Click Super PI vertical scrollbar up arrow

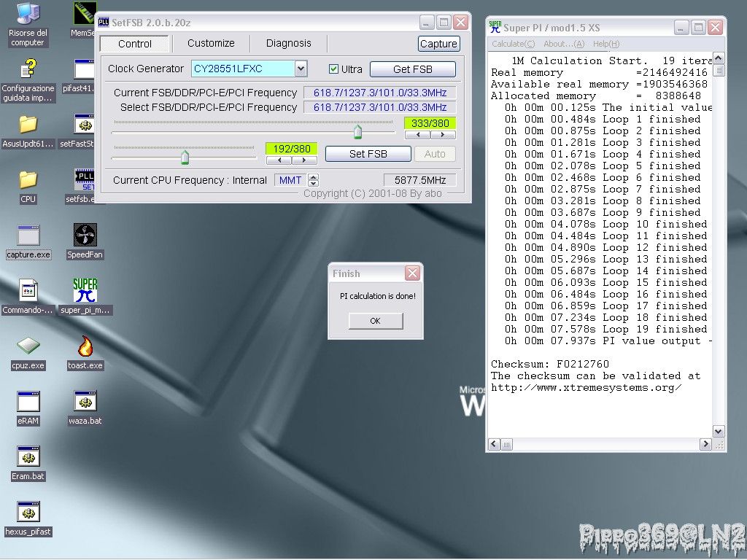(719, 58)
